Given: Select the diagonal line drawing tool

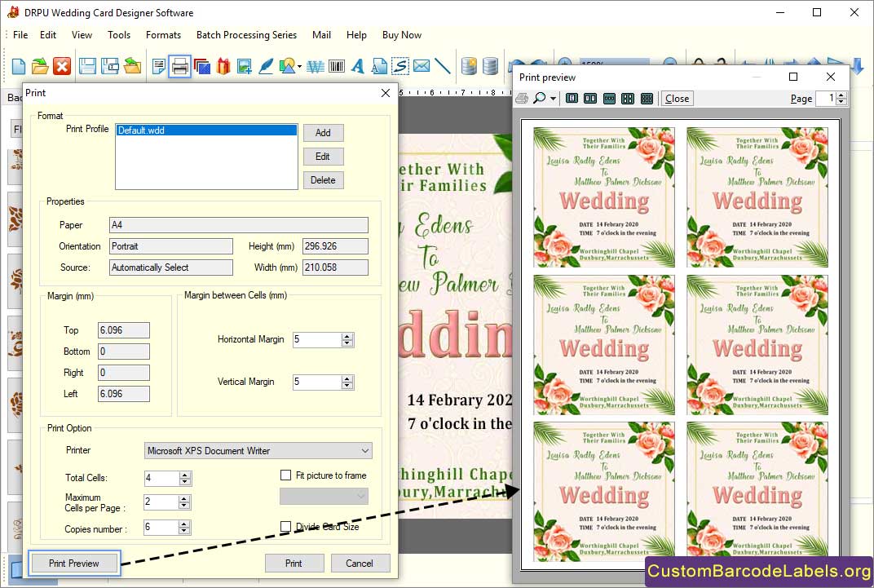Looking at the screenshot, I should tap(443, 66).
